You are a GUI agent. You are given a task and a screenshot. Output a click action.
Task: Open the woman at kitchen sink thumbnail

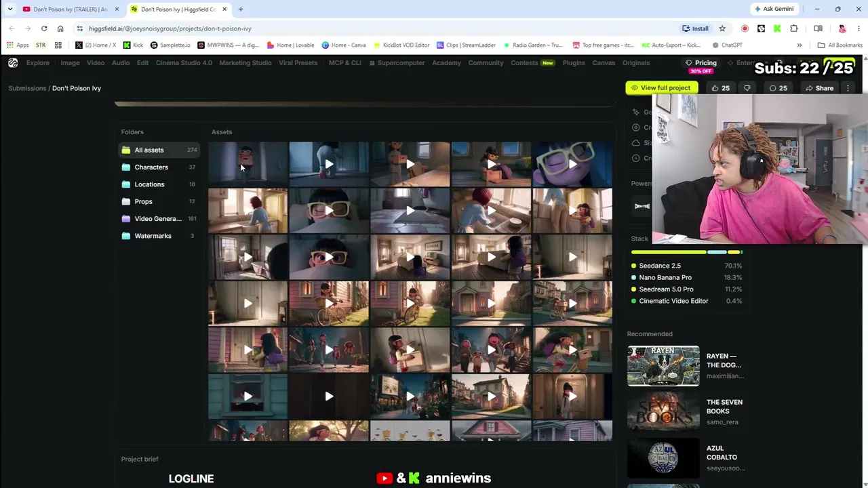pyautogui.click(x=248, y=211)
